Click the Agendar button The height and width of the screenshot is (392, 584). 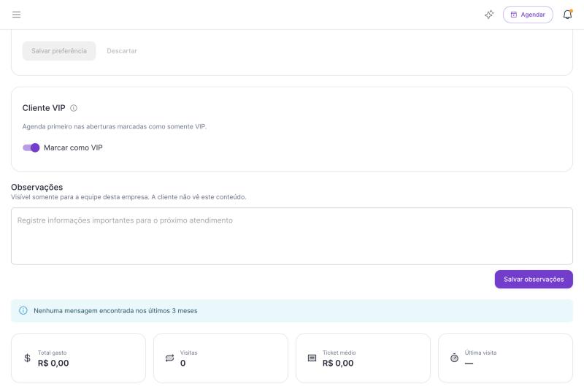[528, 15]
